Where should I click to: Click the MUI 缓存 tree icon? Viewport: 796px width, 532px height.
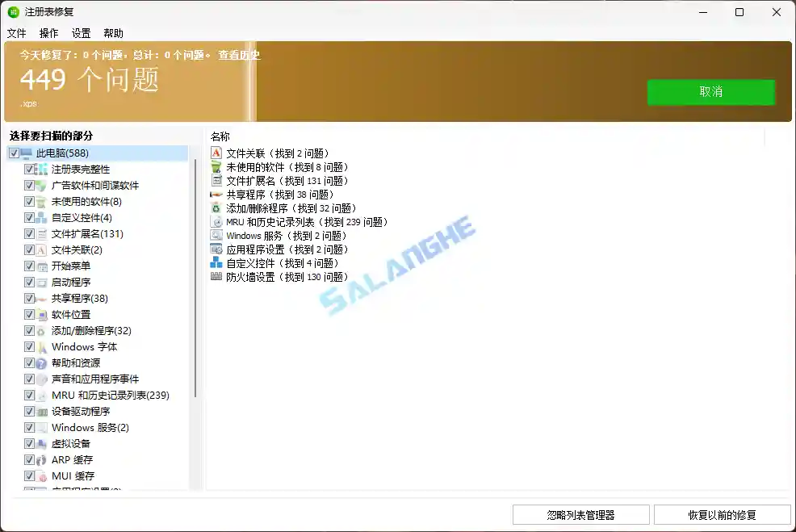click(x=42, y=476)
